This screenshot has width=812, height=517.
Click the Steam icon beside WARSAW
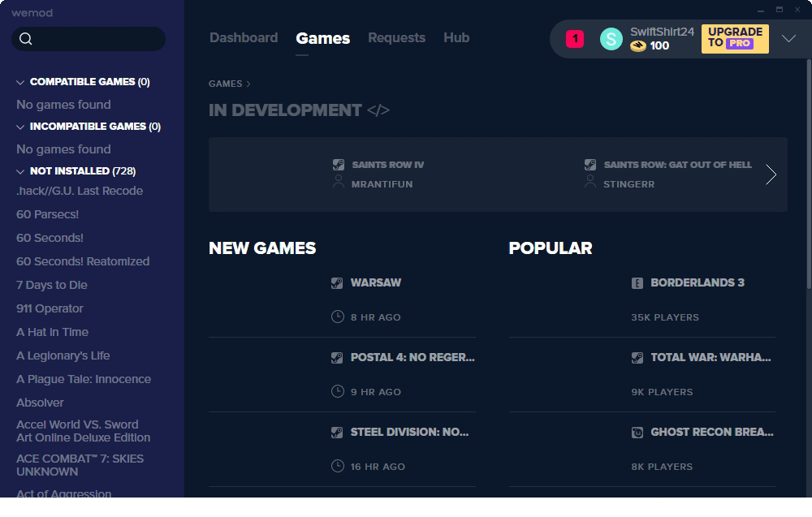pyautogui.click(x=337, y=283)
